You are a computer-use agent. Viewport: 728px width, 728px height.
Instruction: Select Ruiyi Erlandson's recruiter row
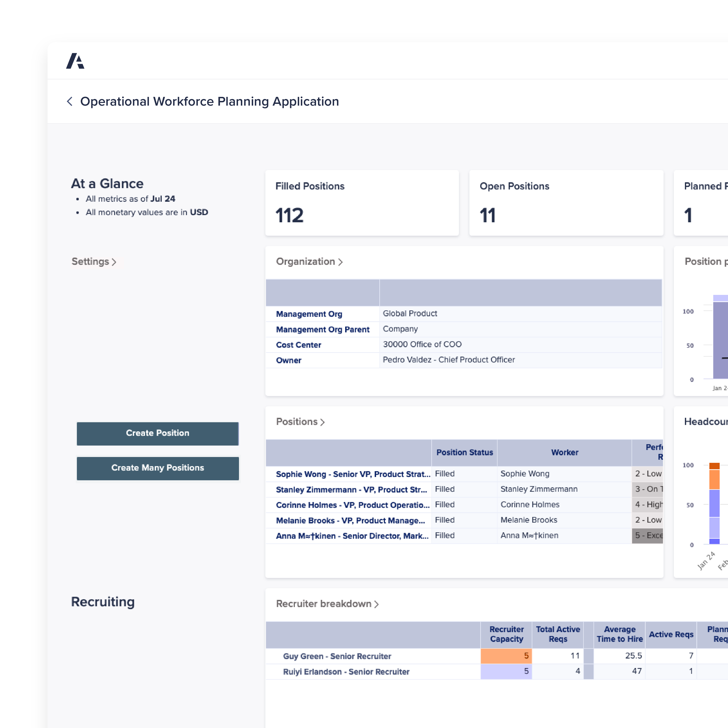coord(346,672)
